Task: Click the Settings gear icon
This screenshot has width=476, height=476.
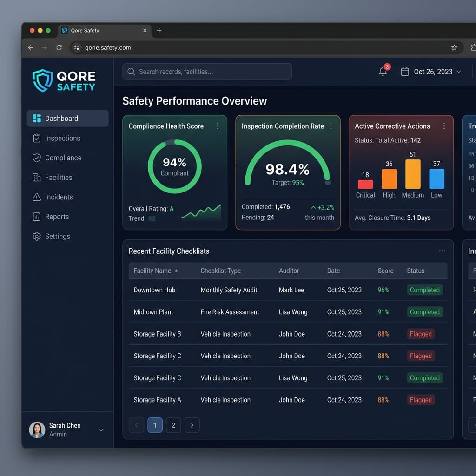Action: coord(37,237)
